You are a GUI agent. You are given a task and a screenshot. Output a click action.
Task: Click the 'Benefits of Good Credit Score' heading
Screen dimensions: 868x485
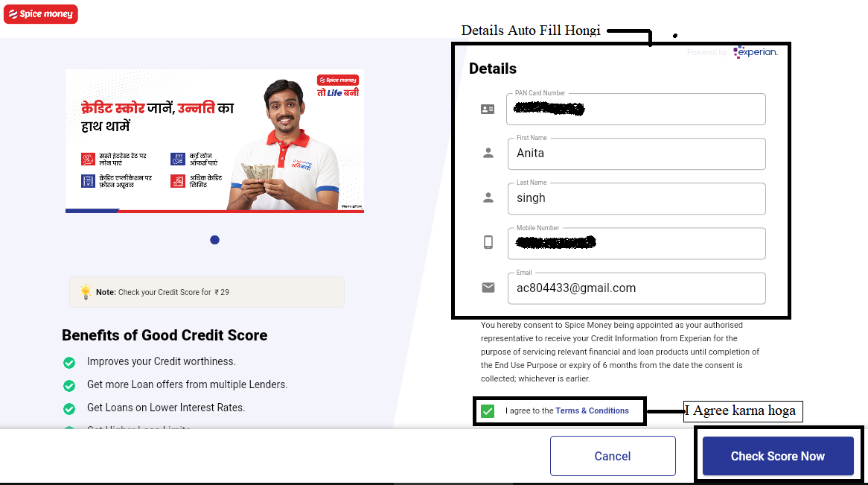[165, 335]
